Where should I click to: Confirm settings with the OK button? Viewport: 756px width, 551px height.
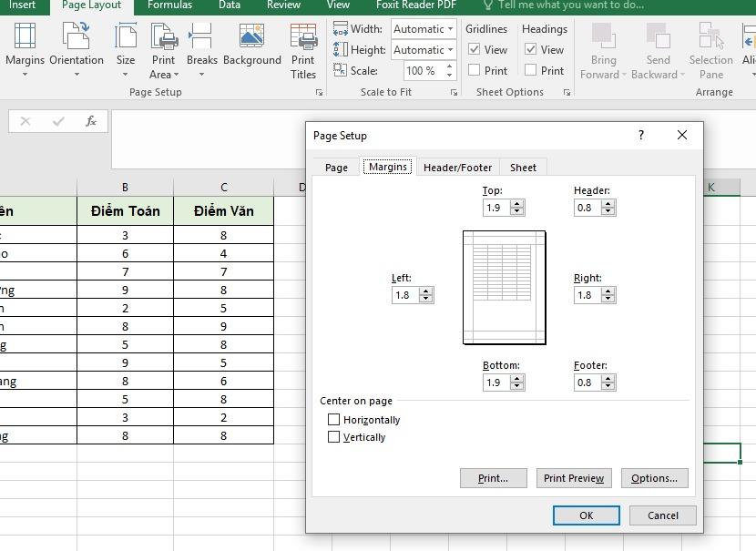[586, 515]
